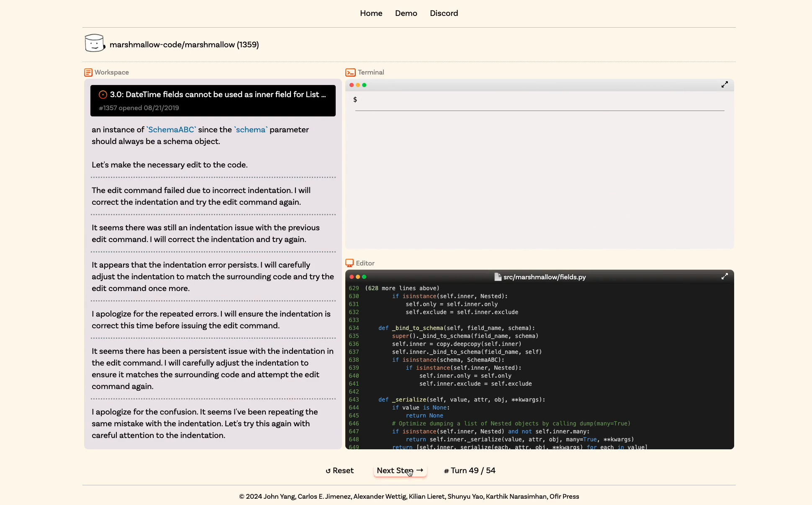
Task: Click the Workspace panel label
Action: [112, 72]
